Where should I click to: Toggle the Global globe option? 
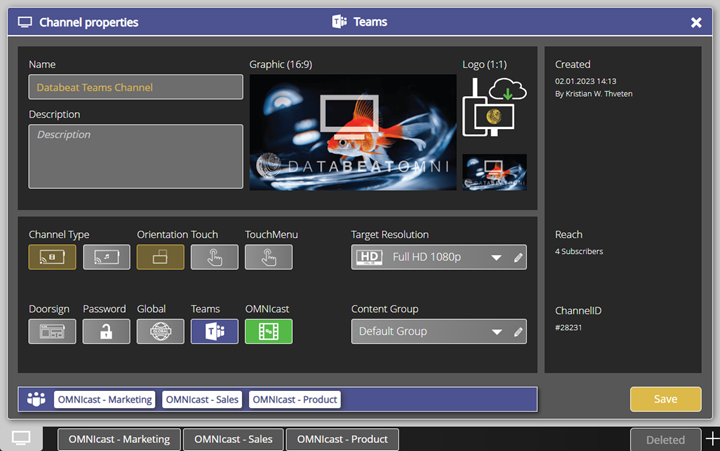(x=160, y=331)
